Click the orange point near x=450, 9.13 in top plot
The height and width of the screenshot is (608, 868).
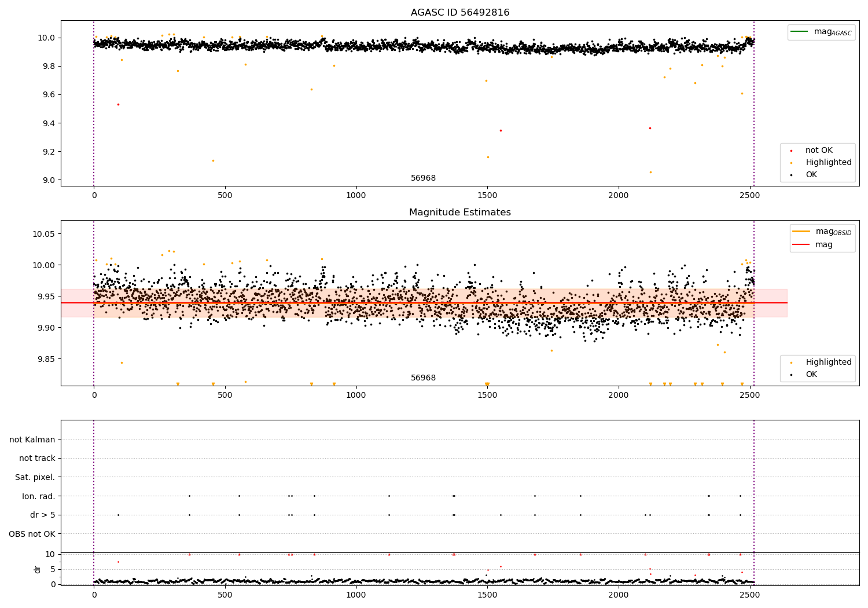tap(213, 160)
